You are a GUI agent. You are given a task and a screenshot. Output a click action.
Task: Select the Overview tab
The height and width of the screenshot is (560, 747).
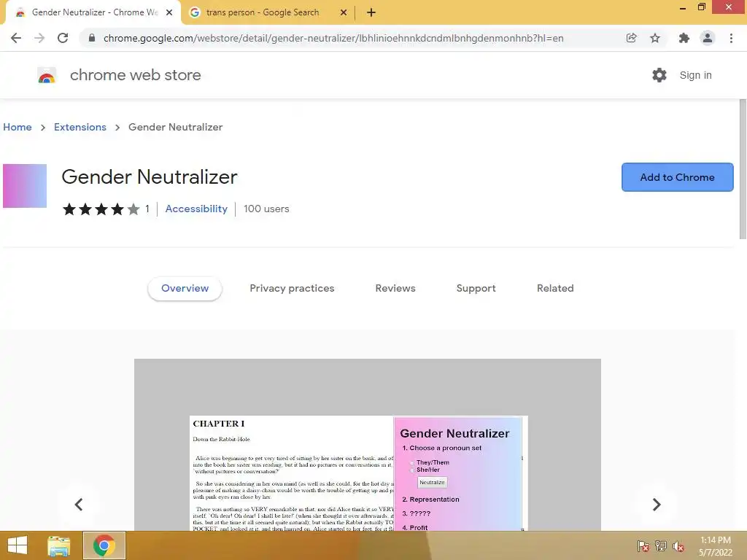point(185,288)
